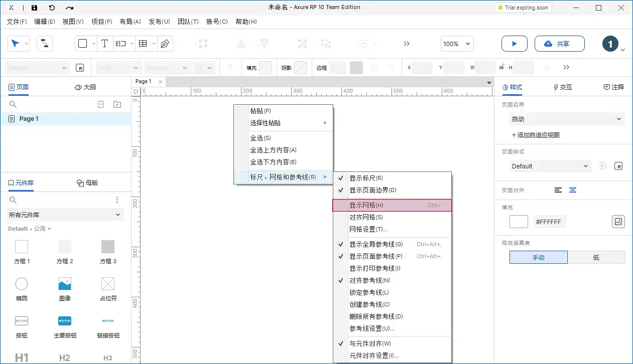Click the Save icon in the title bar

[x=34, y=7]
